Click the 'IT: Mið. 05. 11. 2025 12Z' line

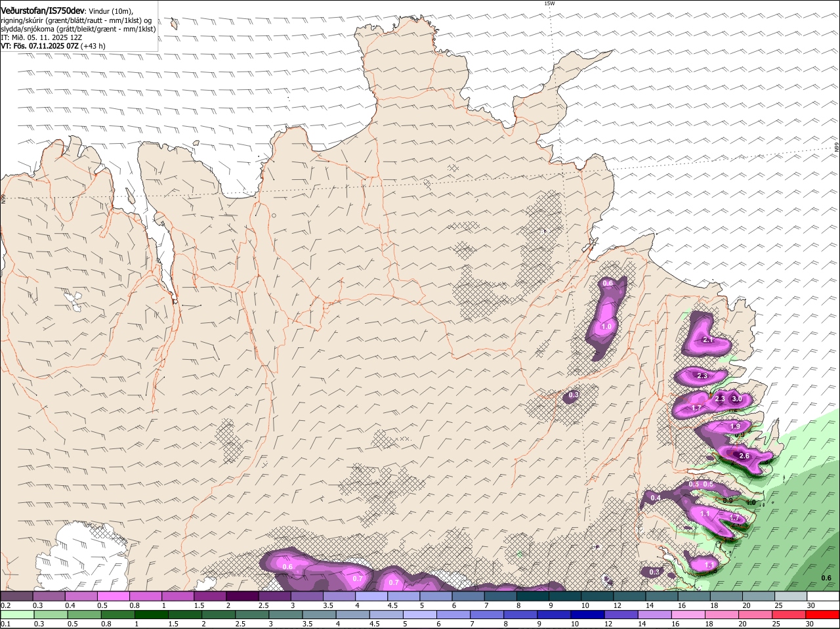click(x=41, y=37)
